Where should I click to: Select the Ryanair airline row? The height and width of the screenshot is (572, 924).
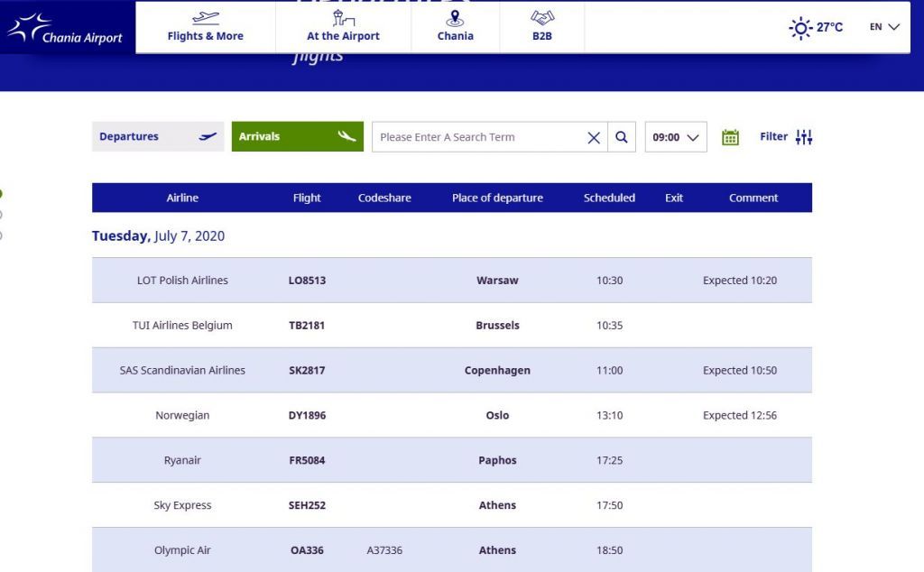point(452,460)
